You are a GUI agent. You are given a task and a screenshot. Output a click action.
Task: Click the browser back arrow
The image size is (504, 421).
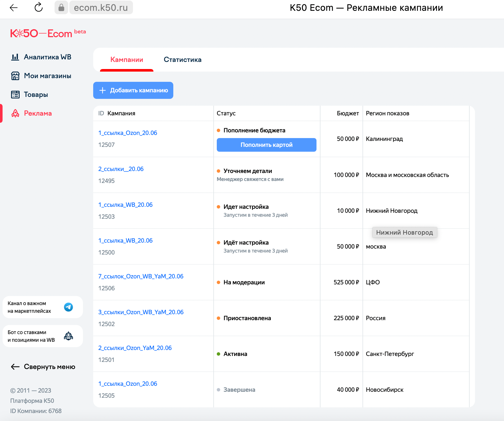pos(14,8)
